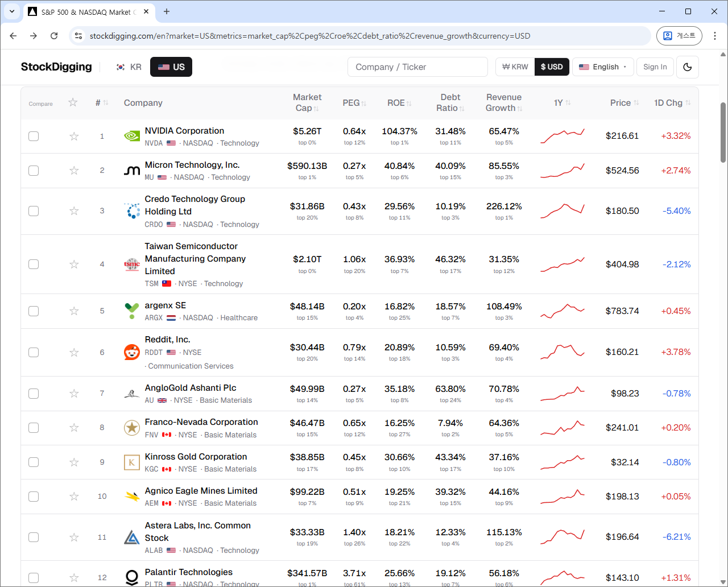
Task: Click Sign In button
Action: pyautogui.click(x=655, y=67)
